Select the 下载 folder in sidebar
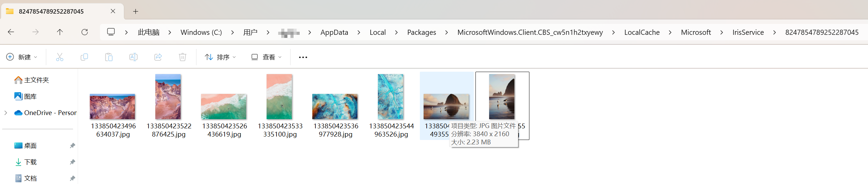Viewport: 868px width, 184px height. point(30,162)
